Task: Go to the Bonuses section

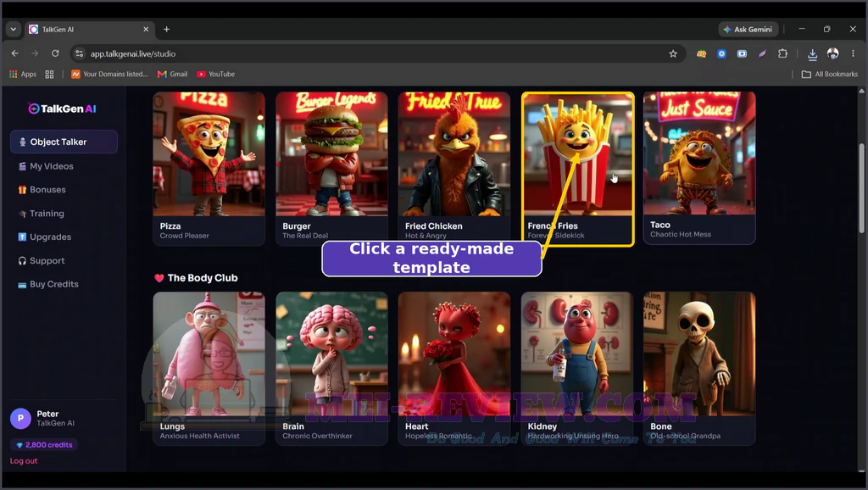Action: click(47, 189)
